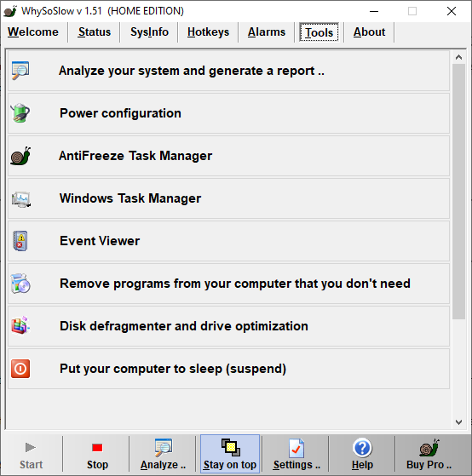The image size is (472, 476).
Task: Click the monitor icon for Windows Task Manager
Action: tap(20, 199)
